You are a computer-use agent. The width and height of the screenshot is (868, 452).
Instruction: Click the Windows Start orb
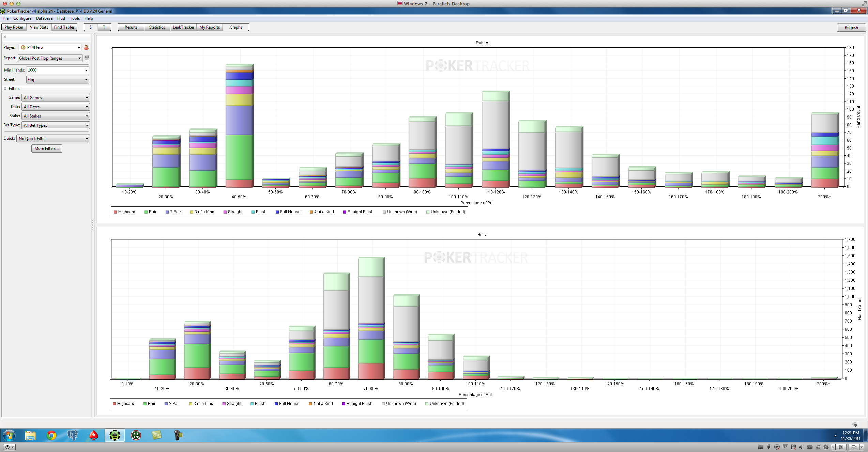click(9, 435)
